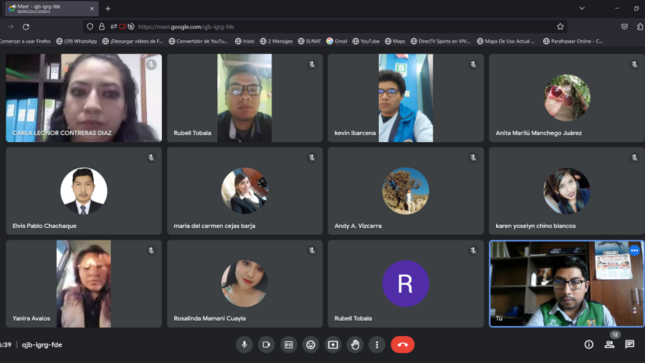Click the address bar URL field
Screen dimensions: 645x363
tap(325, 27)
